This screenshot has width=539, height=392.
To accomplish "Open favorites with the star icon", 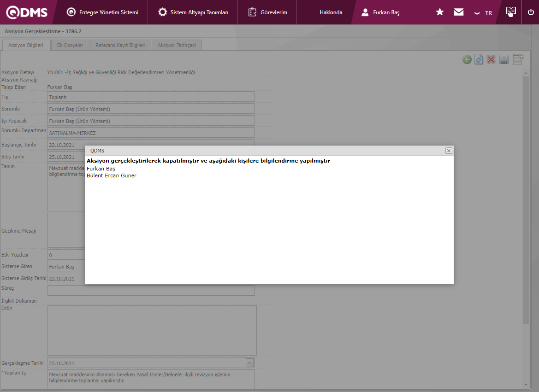I will click(440, 12).
